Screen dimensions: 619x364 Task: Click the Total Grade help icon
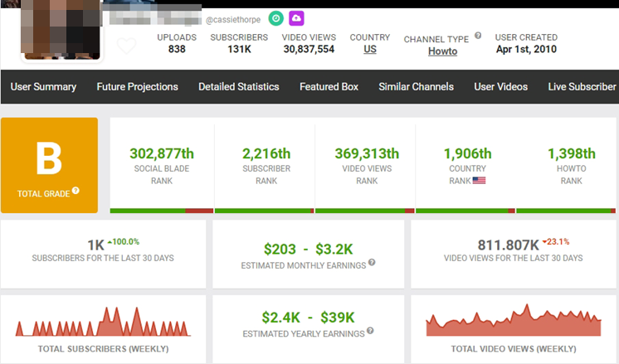(76, 191)
